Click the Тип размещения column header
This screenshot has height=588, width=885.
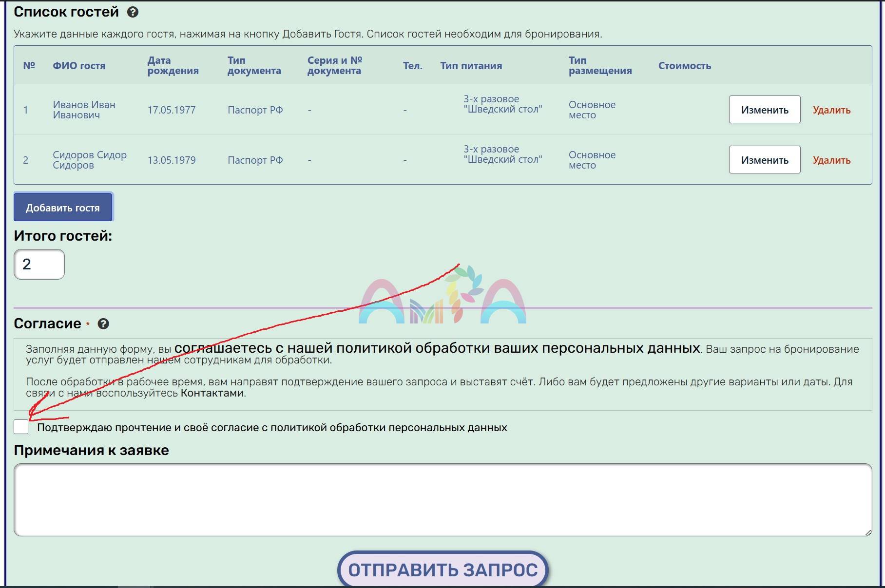point(600,65)
